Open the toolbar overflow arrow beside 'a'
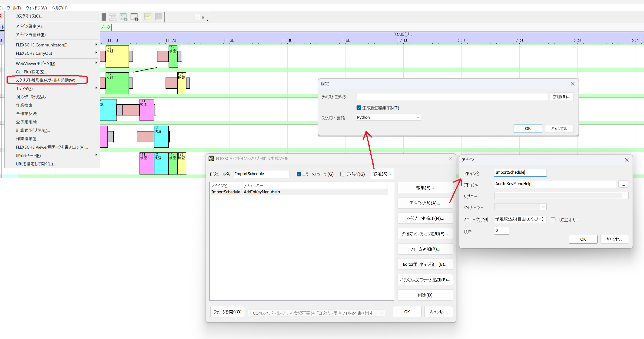The height and width of the screenshot is (339, 644). (x=208, y=20)
